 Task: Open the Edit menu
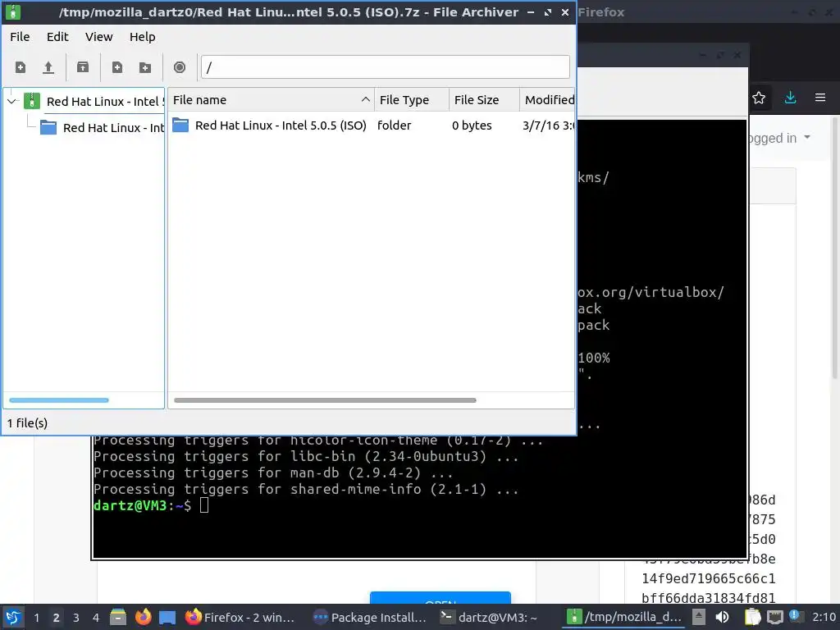[57, 37]
